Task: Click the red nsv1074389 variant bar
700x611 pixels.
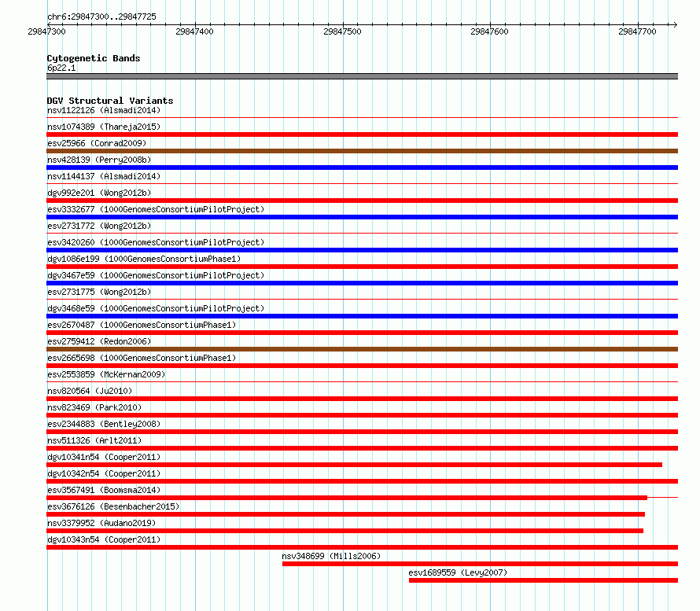Action: [x=362, y=134]
